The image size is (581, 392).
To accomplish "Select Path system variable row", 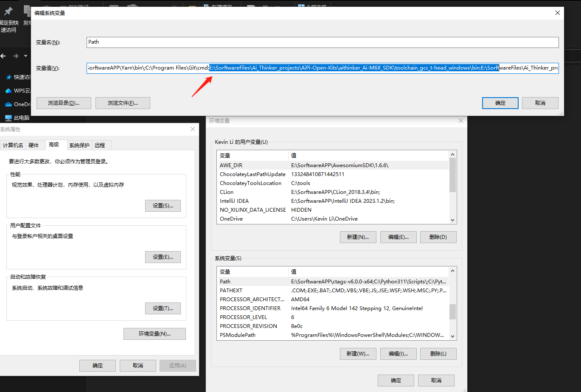I will 333,282.
